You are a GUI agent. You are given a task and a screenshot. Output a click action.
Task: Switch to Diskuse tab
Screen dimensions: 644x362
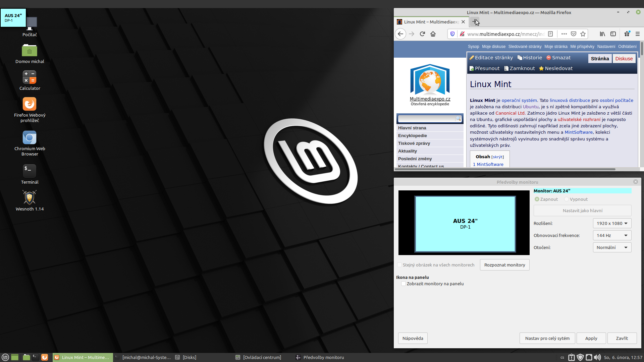624,59
